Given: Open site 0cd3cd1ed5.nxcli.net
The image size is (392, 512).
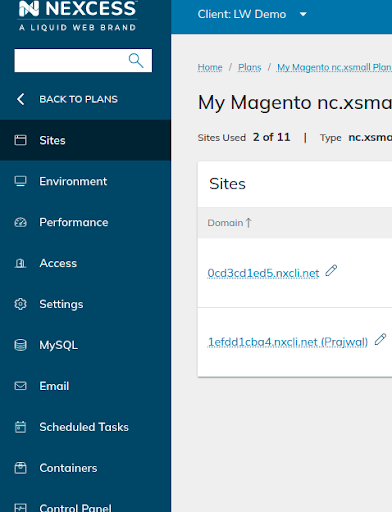Looking at the screenshot, I should point(263,273).
